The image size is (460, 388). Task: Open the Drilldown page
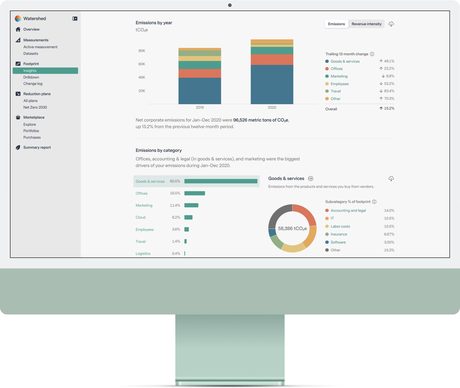tap(31, 77)
